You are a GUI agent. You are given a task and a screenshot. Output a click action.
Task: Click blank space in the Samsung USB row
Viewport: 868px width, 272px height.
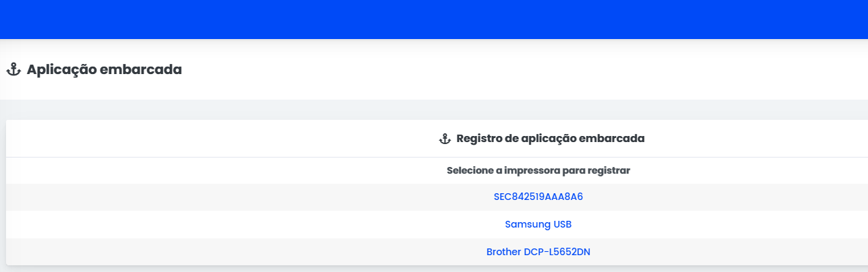tap(202, 224)
